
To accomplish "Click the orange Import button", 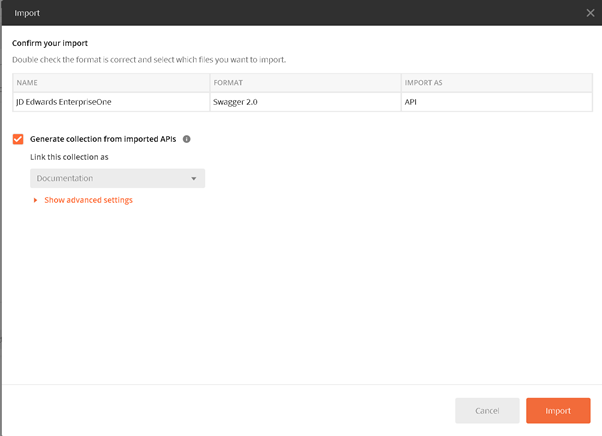I will click(x=558, y=411).
